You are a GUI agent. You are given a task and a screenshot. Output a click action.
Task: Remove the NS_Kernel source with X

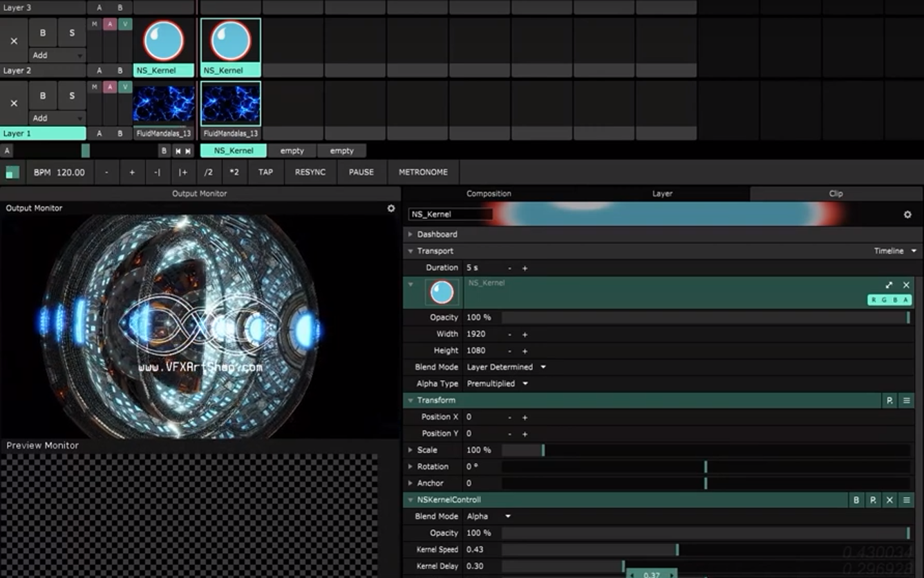coord(906,285)
